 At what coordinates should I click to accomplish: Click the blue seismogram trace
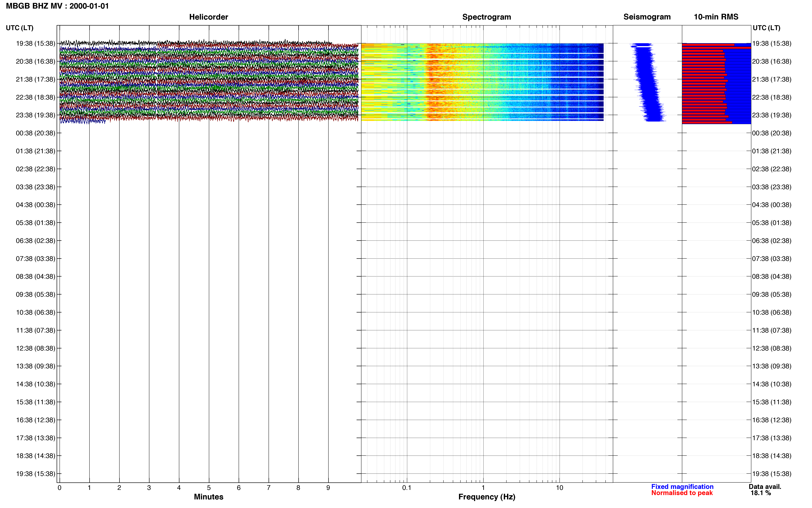tap(648, 82)
